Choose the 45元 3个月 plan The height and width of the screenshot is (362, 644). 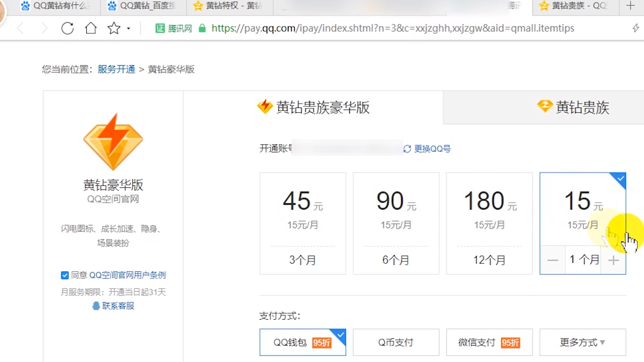(x=303, y=223)
